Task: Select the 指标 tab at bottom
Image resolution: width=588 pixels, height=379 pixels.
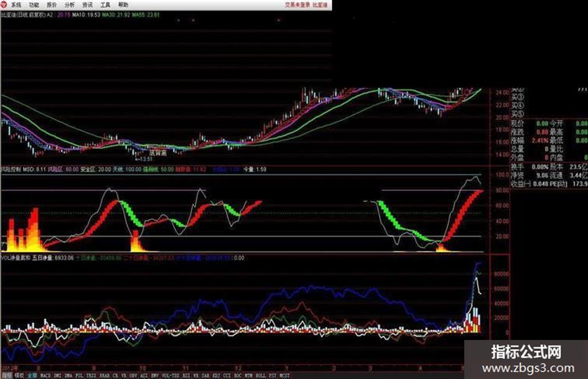Action: click(x=7, y=375)
